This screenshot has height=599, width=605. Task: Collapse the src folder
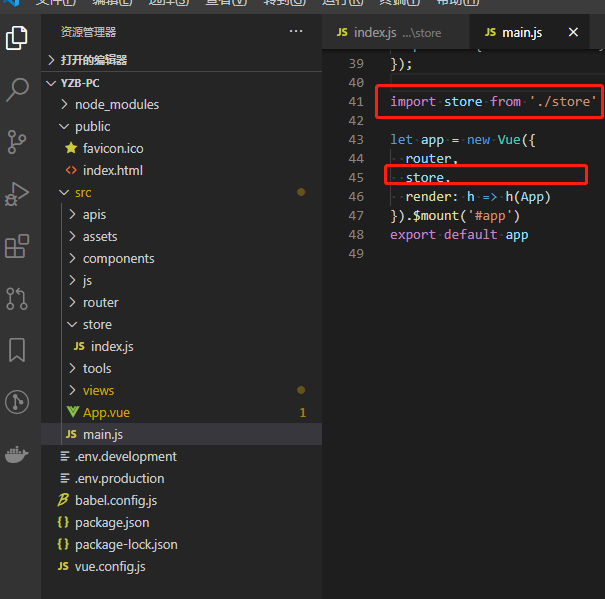(82, 192)
